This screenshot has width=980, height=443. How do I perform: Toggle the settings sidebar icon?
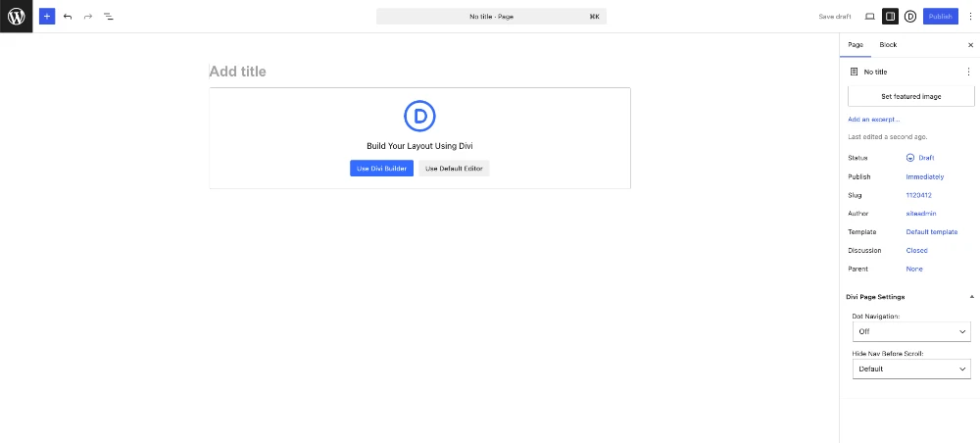coord(890,17)
